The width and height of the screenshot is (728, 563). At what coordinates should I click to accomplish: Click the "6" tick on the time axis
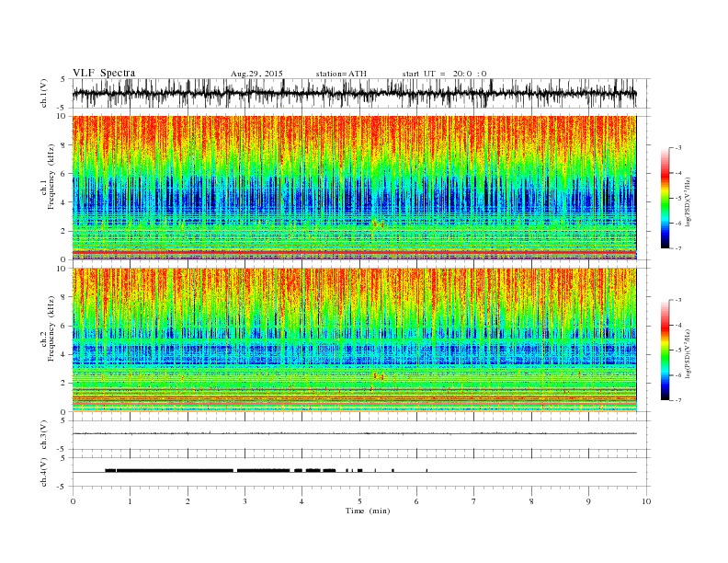pyautogui.click(x=416, y=501)
